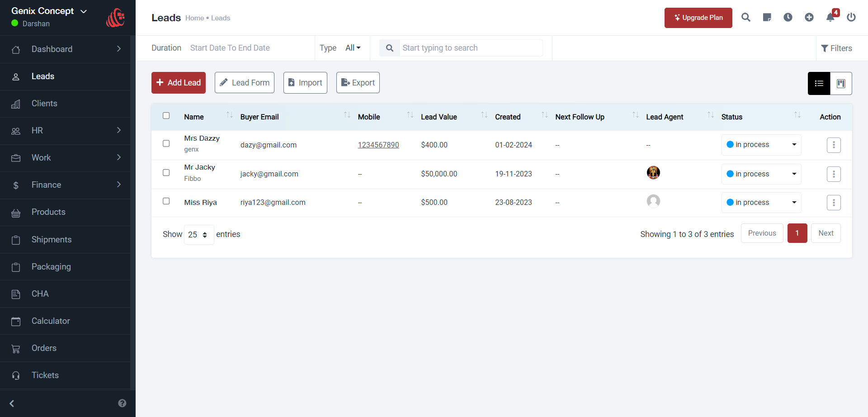This screenshot has height=417, width=868.
Task: Click Miss Riya's lead agent avatar
Action: 653,201
